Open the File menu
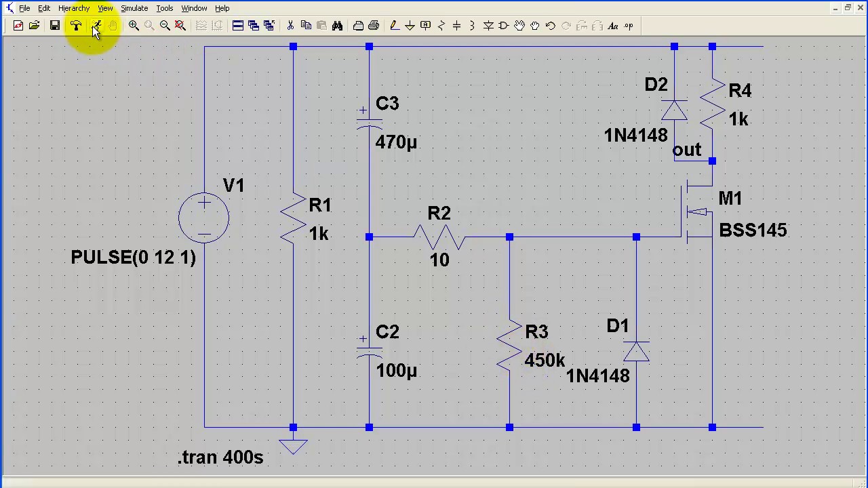Screen dimensions: 868x488 (24, 8)
